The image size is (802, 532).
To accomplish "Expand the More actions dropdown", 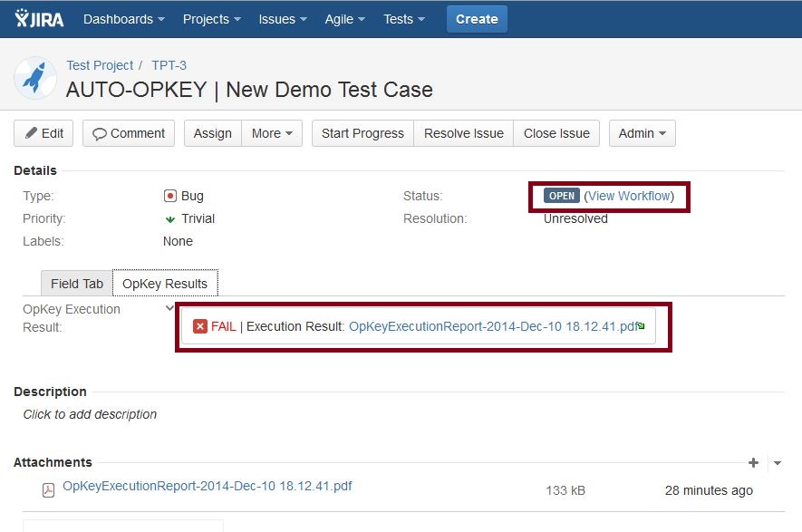I will tap(272, 133).
